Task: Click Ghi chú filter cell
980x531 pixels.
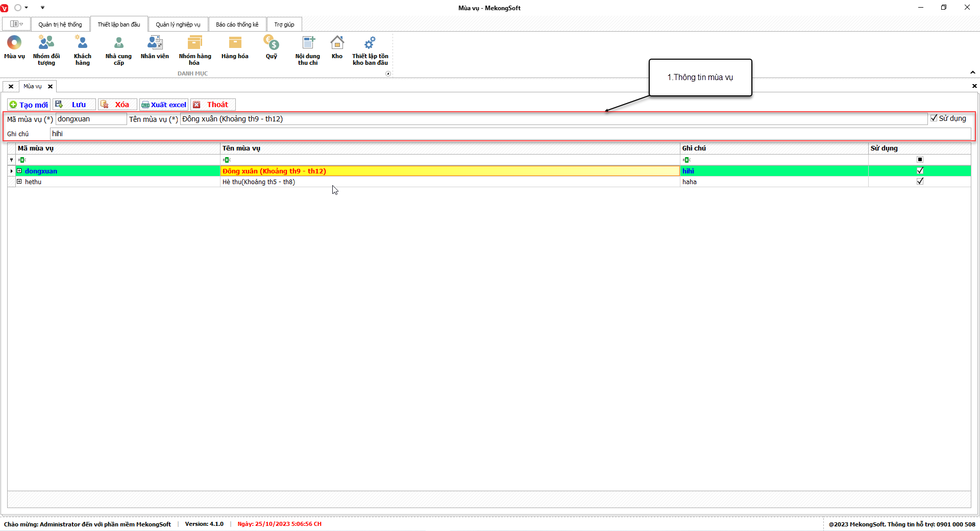Action: point(774,160)
